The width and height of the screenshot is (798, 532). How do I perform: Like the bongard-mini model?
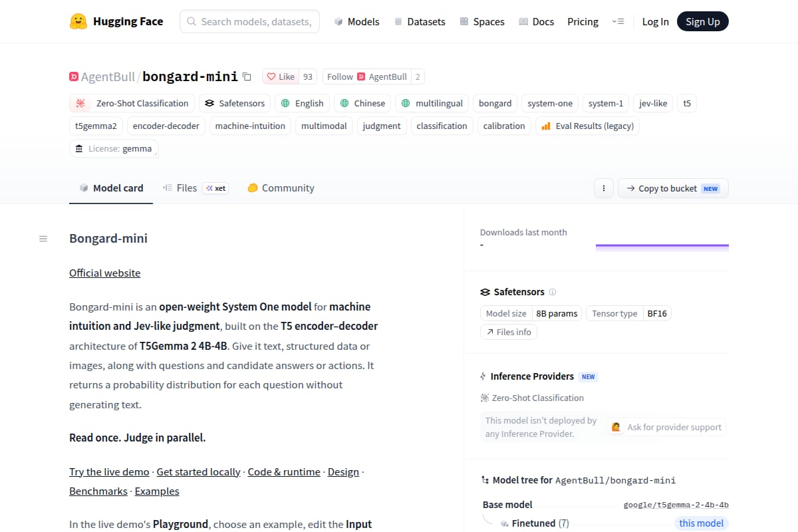[x=281, y=76]
